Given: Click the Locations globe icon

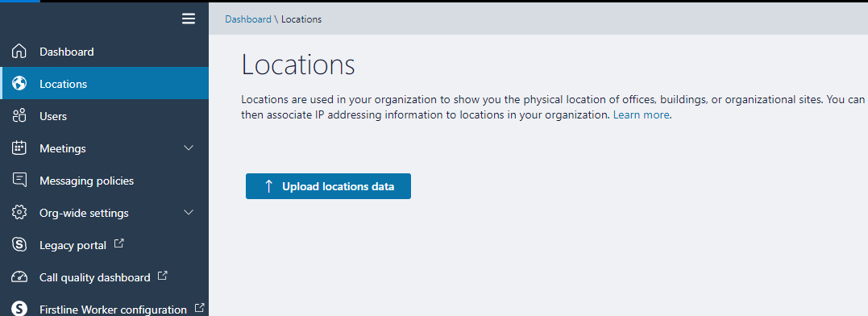Looking at the screenshot, I should (19, 84).
